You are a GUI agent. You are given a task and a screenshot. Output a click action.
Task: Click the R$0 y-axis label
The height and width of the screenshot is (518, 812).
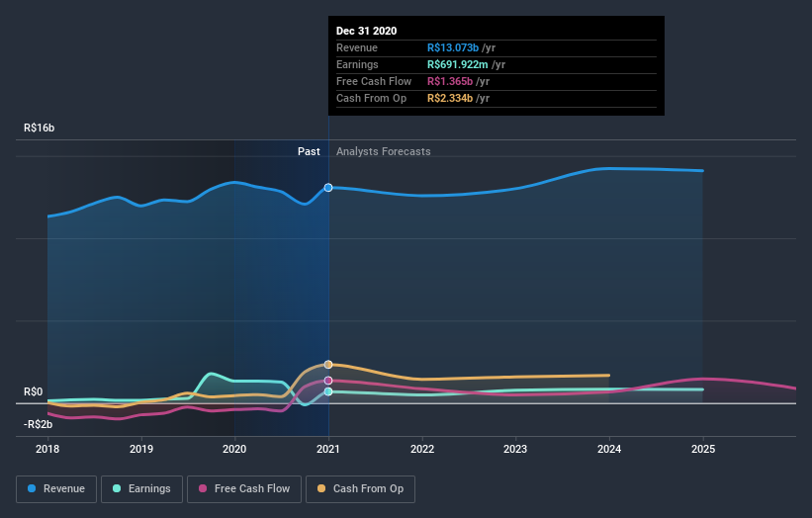(x=34, y=391)
